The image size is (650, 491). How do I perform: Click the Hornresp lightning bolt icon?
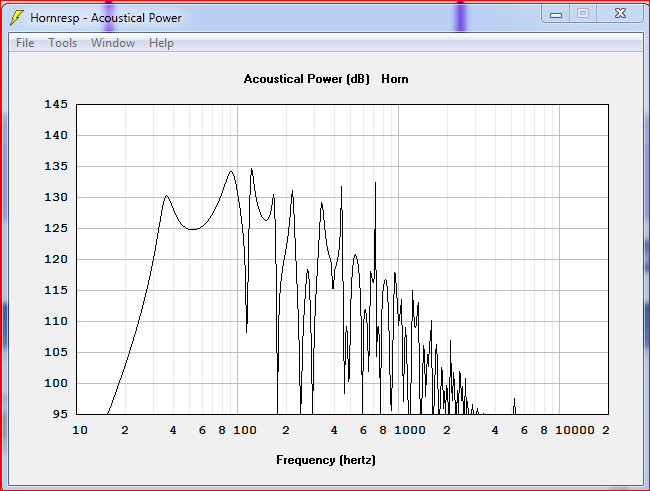click(17, 18)
